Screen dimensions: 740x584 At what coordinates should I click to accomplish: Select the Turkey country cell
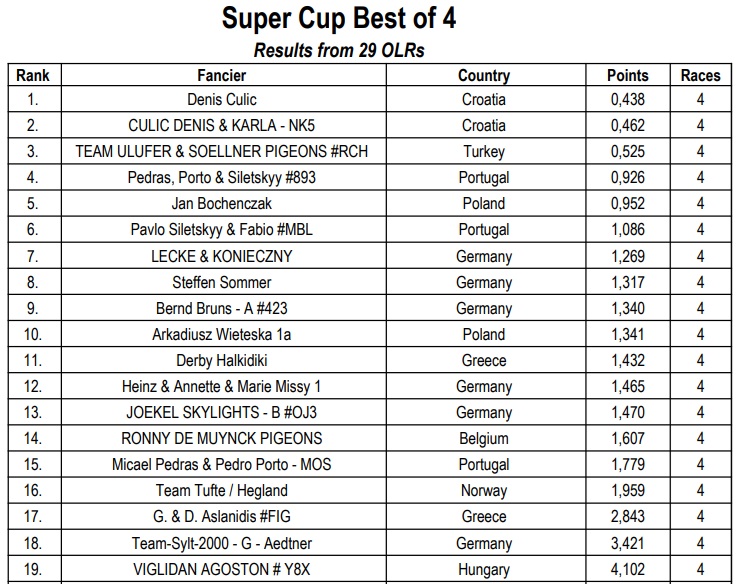[x=484, y=152]
